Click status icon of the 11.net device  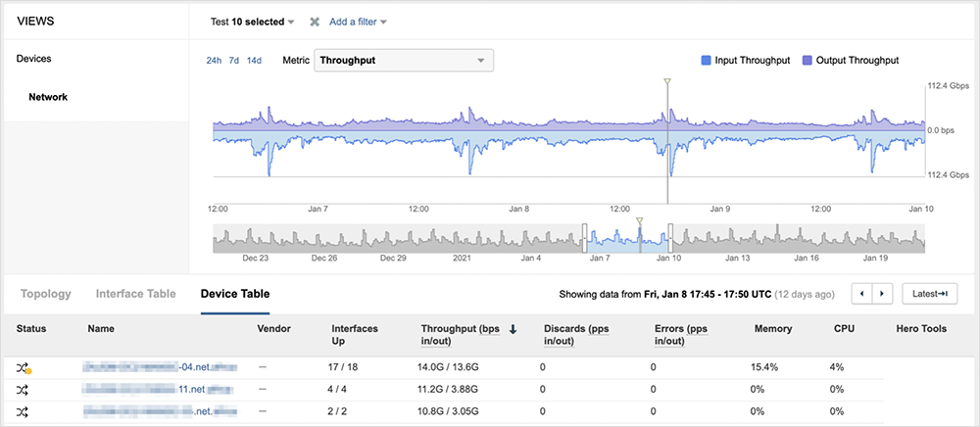pos(23,389)
